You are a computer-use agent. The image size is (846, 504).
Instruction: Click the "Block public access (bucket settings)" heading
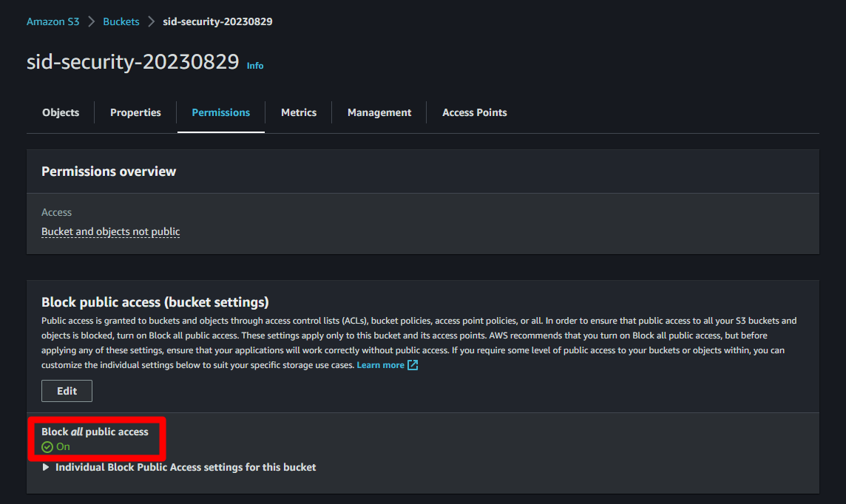click(x=155, y=302)
